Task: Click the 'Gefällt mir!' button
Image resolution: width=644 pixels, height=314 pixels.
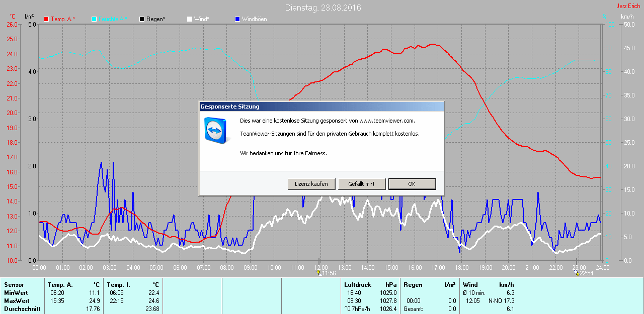Action: coord(361,184)
